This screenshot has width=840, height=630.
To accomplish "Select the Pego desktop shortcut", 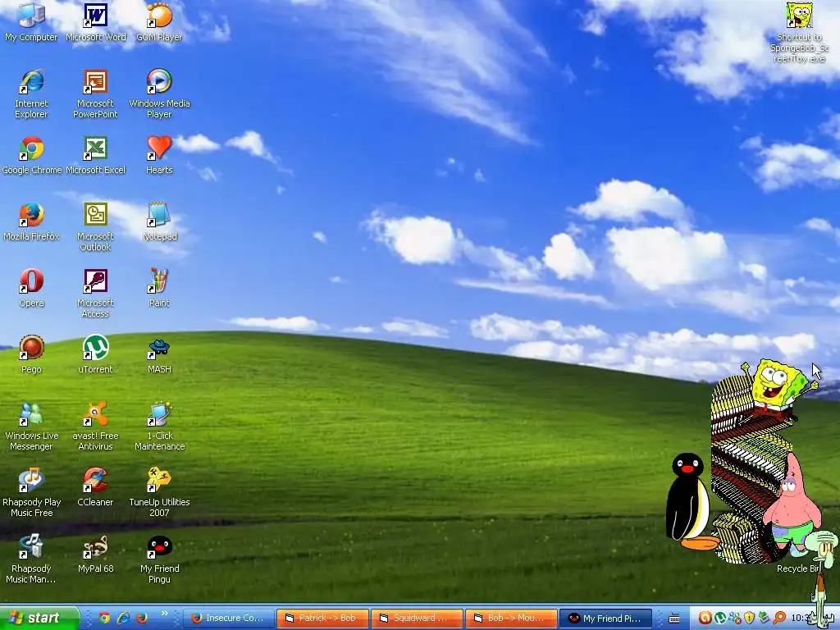I will point(31,354).
